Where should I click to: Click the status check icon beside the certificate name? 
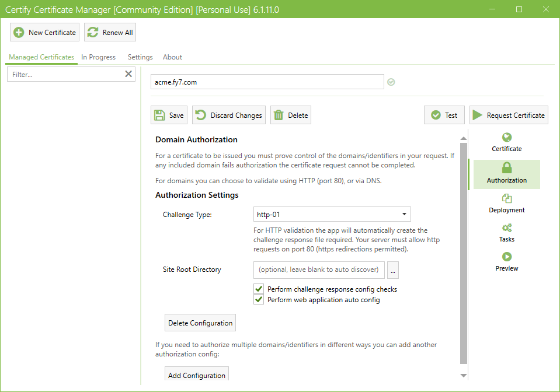point(391,82)
